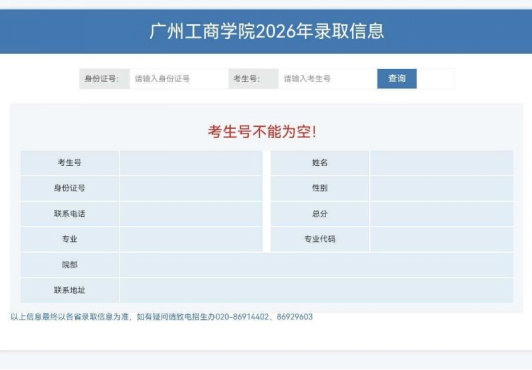This screenshot has width=532, height=370.
Task: Click the 总分 table label
Action: [x=320, y=214]
